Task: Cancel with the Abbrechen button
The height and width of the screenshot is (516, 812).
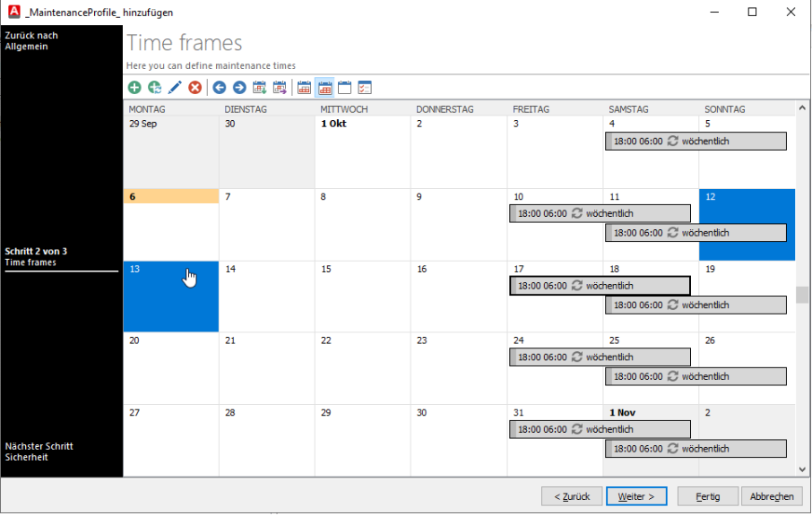Action: [x=772, y=496]
